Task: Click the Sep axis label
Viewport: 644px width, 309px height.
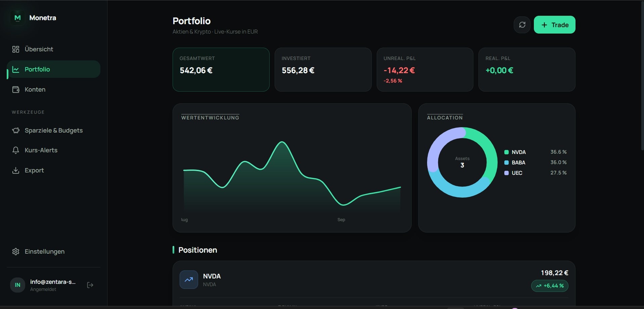Action: click(341, 220)
